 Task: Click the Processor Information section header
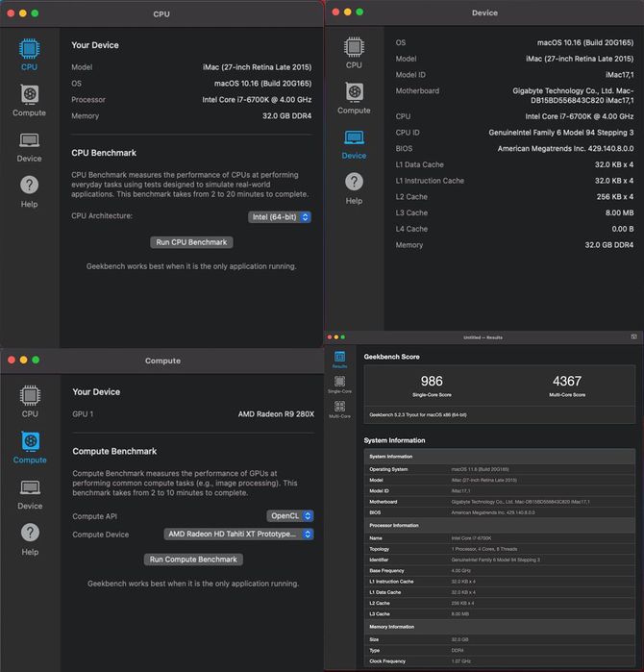[x=500, y=526]
